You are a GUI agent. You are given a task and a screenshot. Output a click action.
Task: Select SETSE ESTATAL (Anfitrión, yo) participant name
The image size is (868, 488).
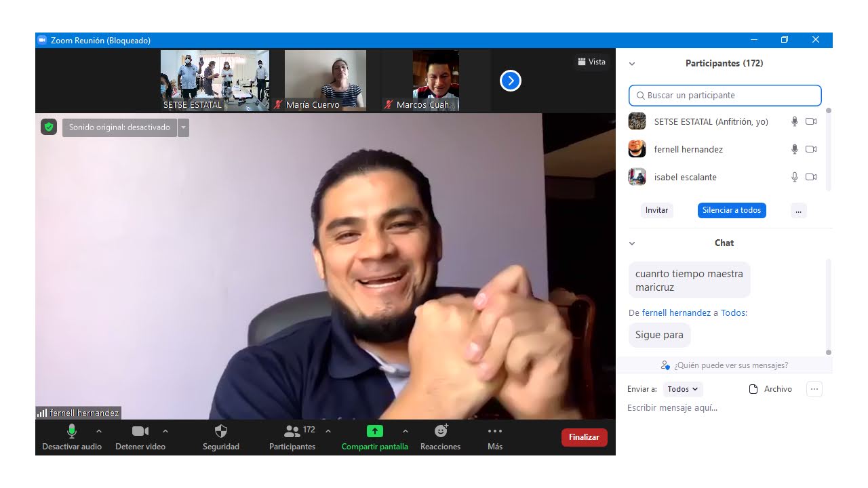711,122
